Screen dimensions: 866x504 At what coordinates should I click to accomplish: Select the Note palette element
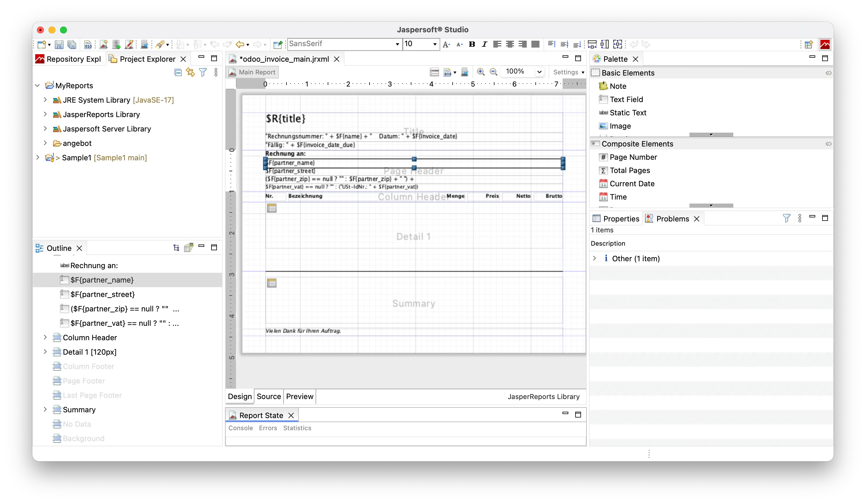613,86
